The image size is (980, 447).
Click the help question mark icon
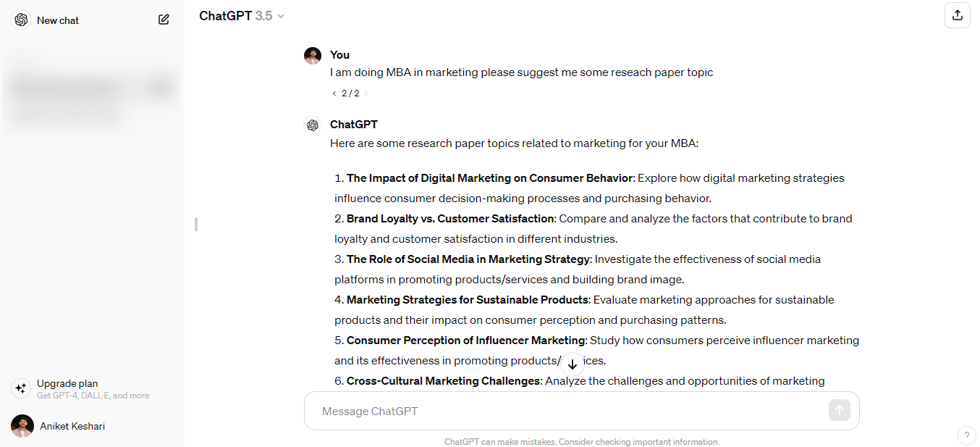pos(967,435)
